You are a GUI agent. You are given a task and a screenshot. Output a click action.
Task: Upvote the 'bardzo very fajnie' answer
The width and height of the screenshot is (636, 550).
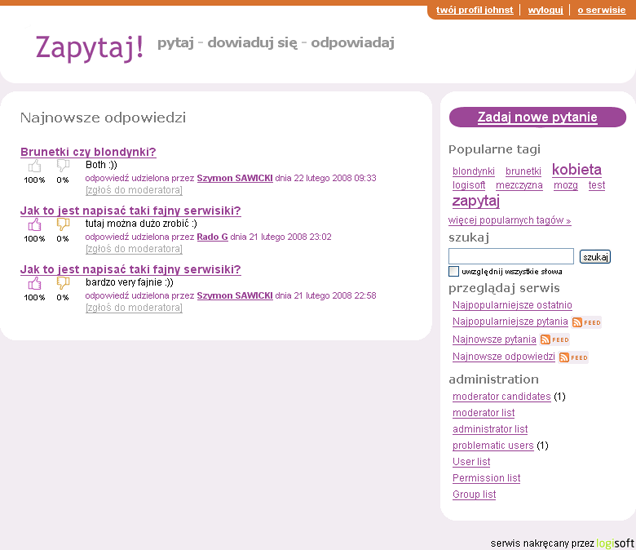click(x=35, y=284)
